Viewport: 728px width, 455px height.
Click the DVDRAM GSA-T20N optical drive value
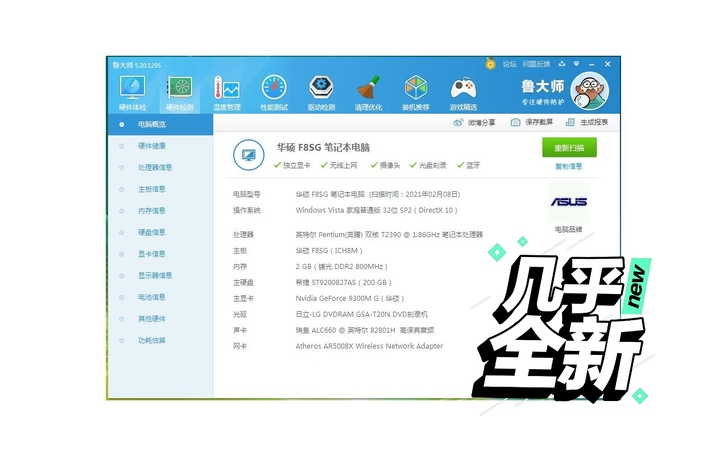[362, 314]
